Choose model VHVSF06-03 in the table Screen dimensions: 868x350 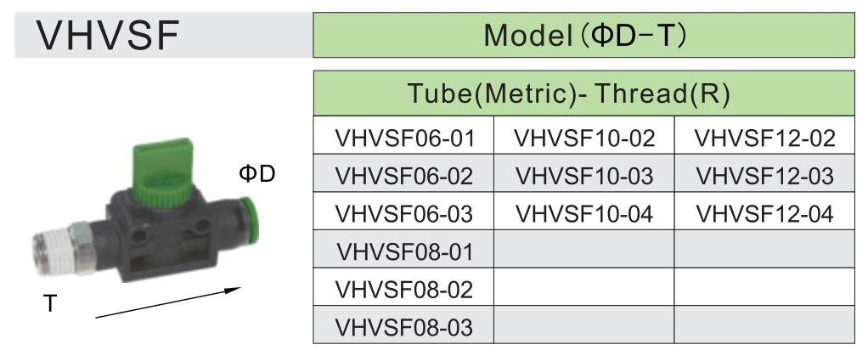pos(403,213)
